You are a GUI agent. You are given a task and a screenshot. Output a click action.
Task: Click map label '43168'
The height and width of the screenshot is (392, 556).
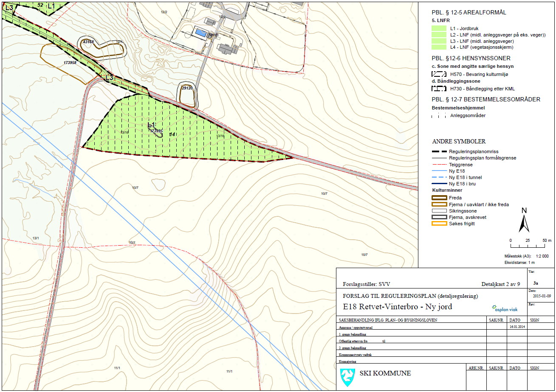[88, 42]
